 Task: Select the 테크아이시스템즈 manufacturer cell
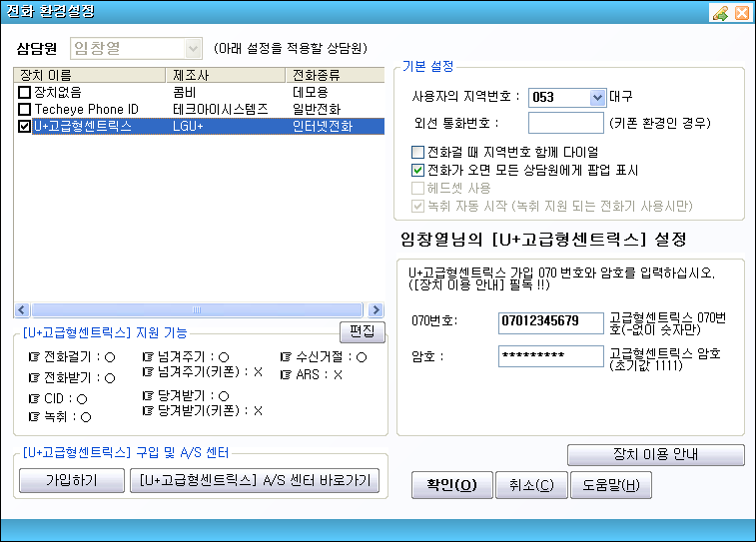click(x=221, y=110)
